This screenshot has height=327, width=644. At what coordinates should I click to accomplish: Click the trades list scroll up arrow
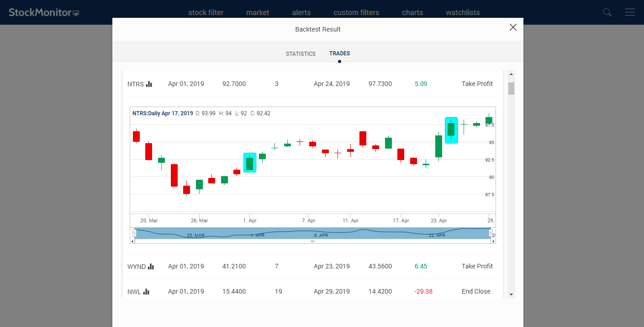point(511,74)
